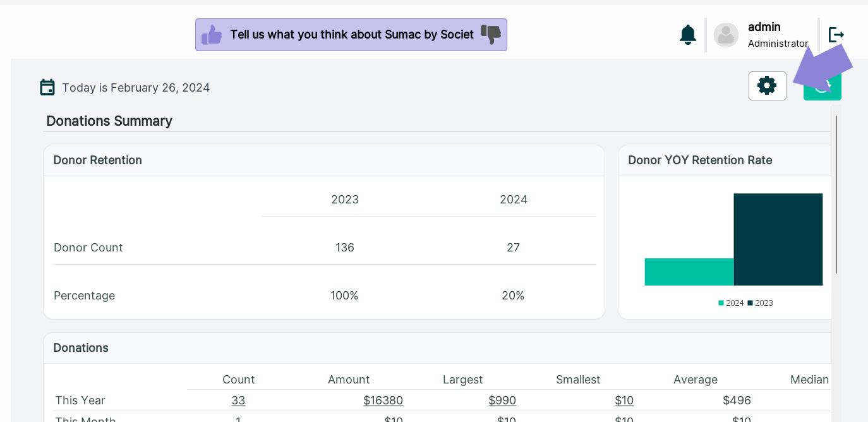Open the notifications bell
This screenshot has height=422, width=868.
click(x=688, y=35)
